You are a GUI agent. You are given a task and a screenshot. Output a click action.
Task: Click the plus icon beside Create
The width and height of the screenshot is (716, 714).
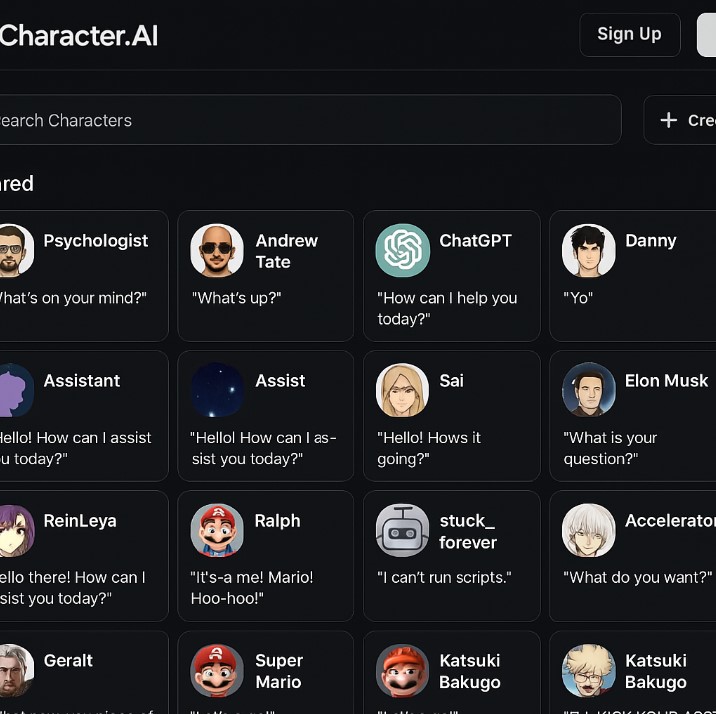pyautogui.click(x=669, y=121)
